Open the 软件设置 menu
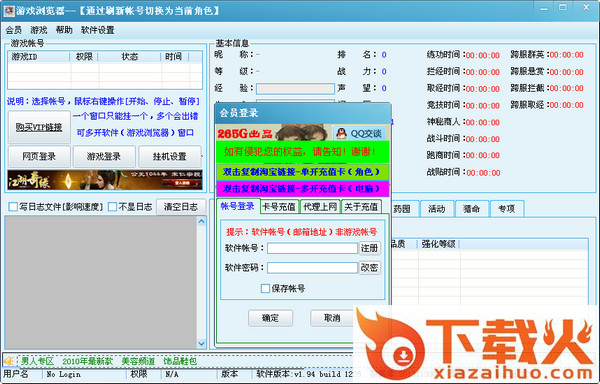600x384 pixels. pos(98,30)
